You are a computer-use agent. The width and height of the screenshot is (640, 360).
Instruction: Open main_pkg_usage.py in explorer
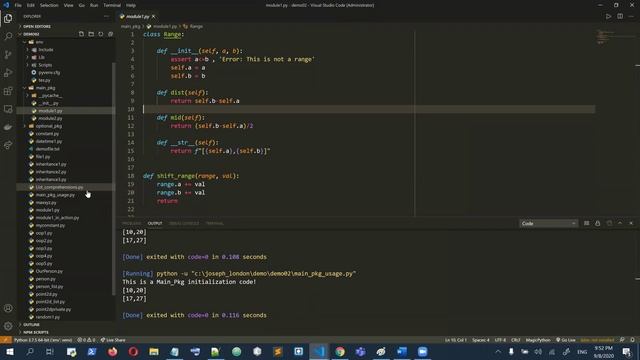tap(55, 195)
